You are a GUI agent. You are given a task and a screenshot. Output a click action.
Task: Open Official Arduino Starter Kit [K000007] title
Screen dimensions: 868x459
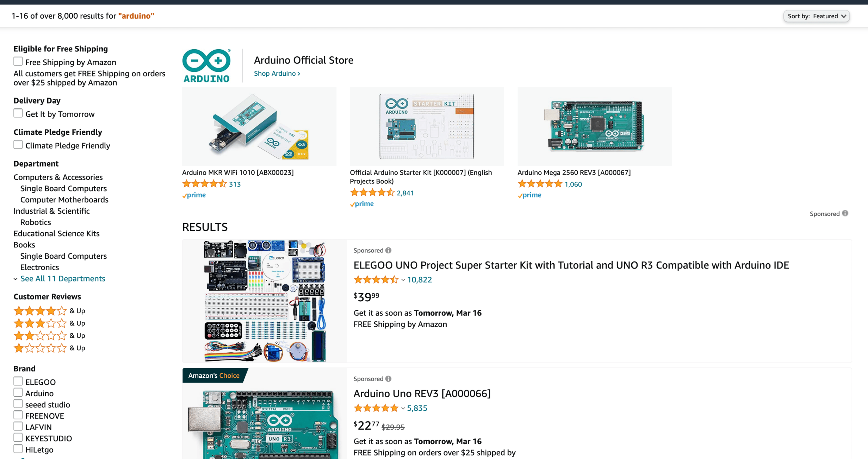coord(421,177)
